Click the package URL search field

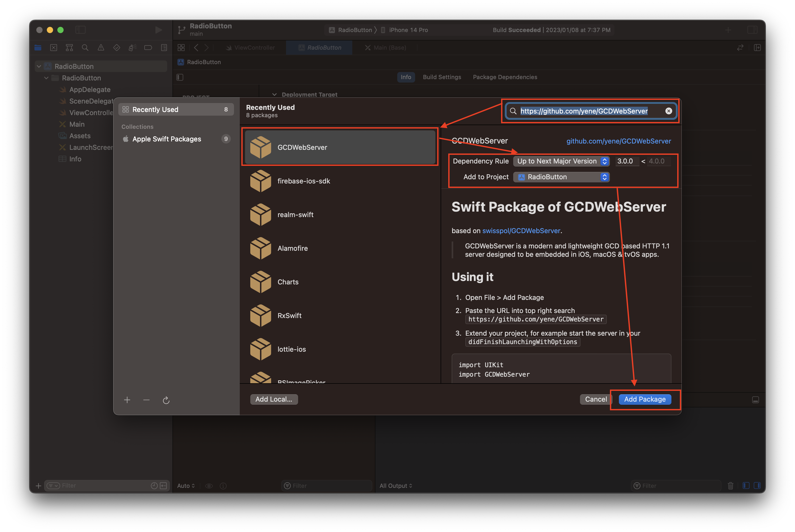click(590, 111)
